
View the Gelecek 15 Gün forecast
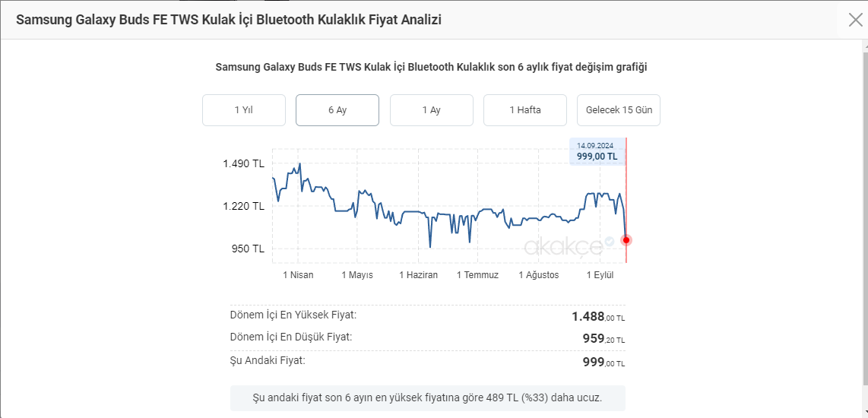[x=619, y=110]
